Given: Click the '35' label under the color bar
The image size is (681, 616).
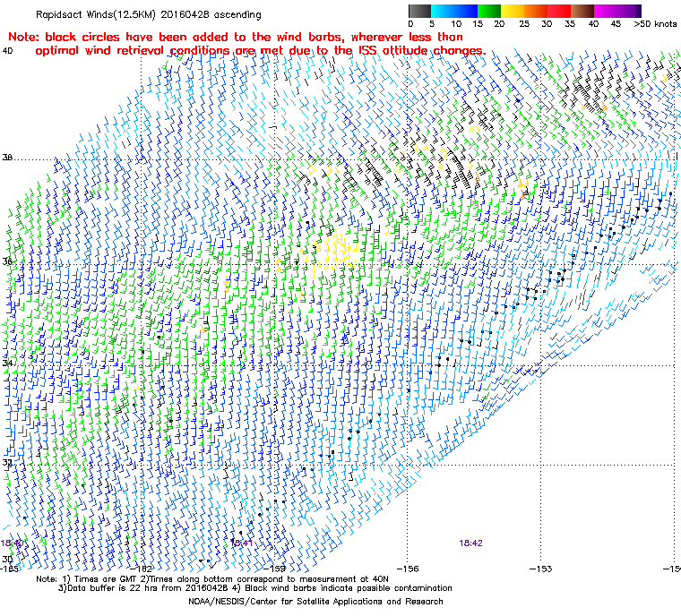Looking at the screenshot, I should (570, 24).
